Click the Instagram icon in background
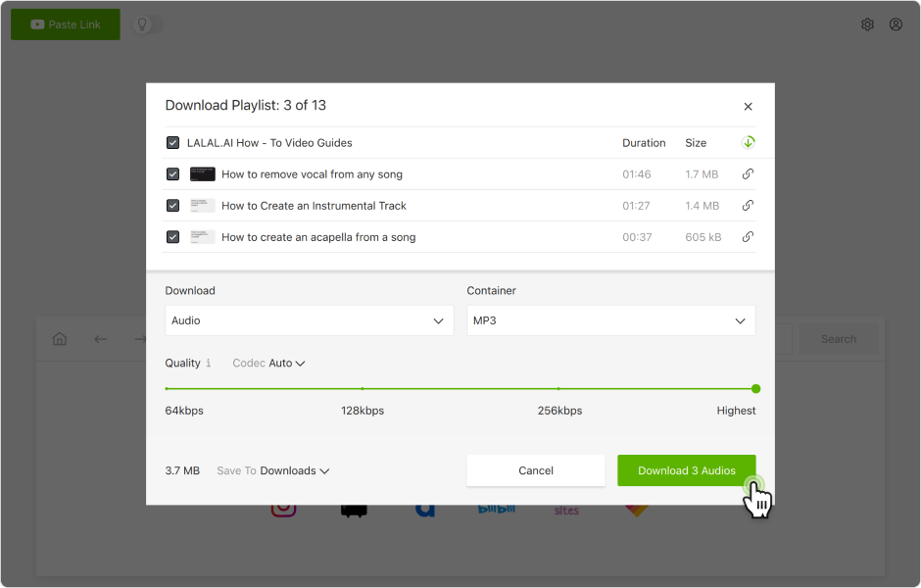 pos(284,509)
